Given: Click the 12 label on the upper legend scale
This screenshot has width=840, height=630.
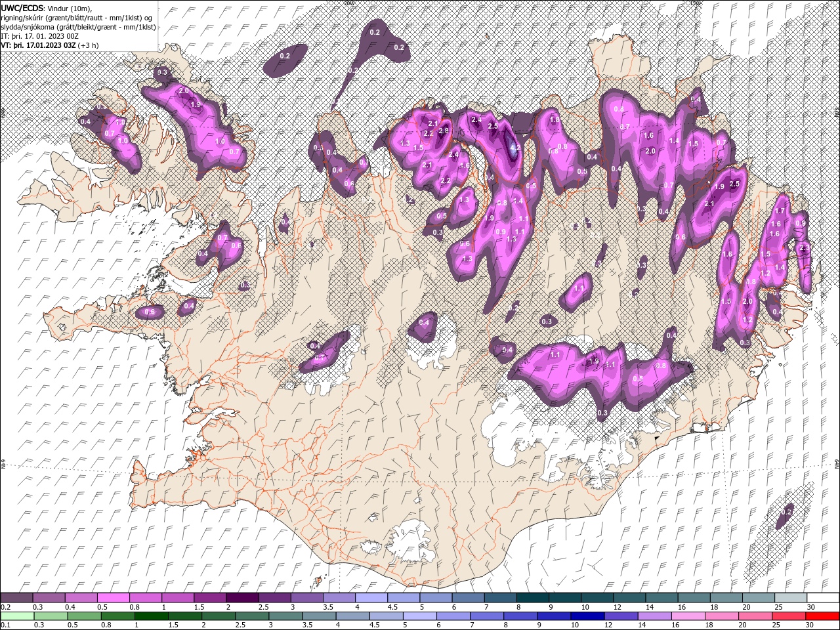Looking at the screenshot, I should (x=618, y=607).
